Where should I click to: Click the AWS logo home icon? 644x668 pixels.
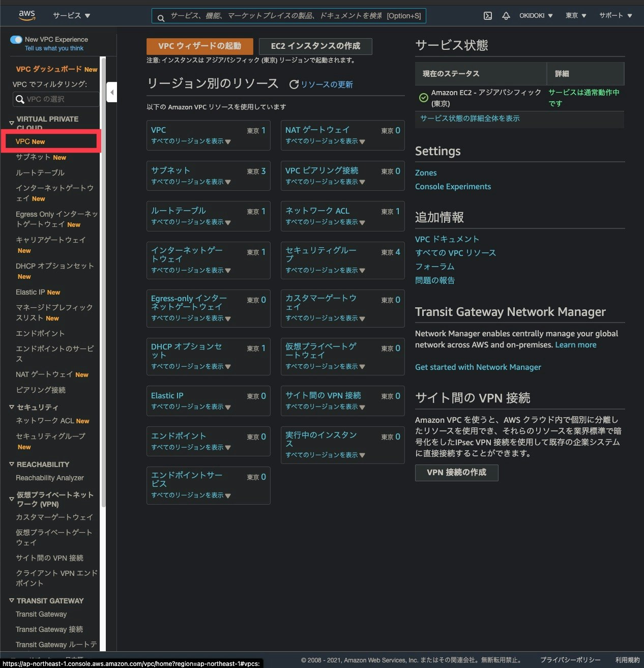(27, 15)
